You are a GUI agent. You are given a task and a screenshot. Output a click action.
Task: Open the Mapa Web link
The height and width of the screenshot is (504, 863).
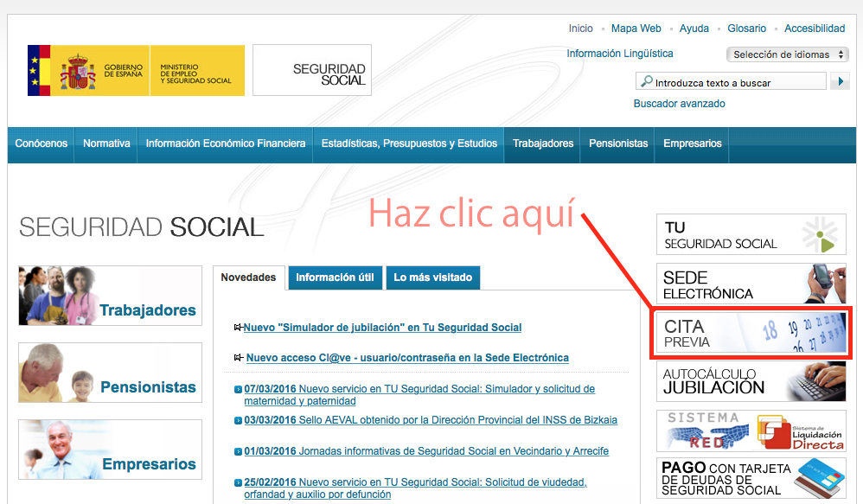click(x=636, y=28)
